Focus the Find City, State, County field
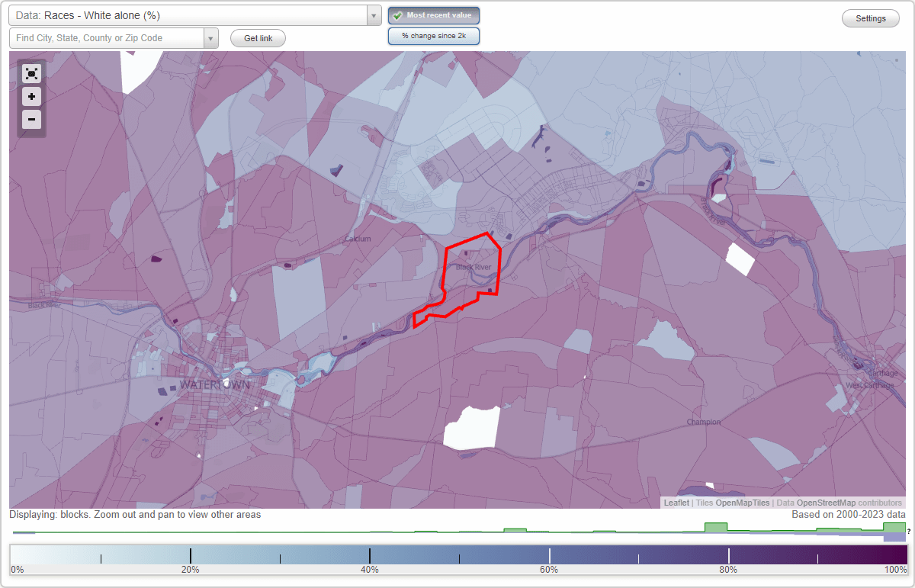Screen dimensions: 915x588 (107, 38)
